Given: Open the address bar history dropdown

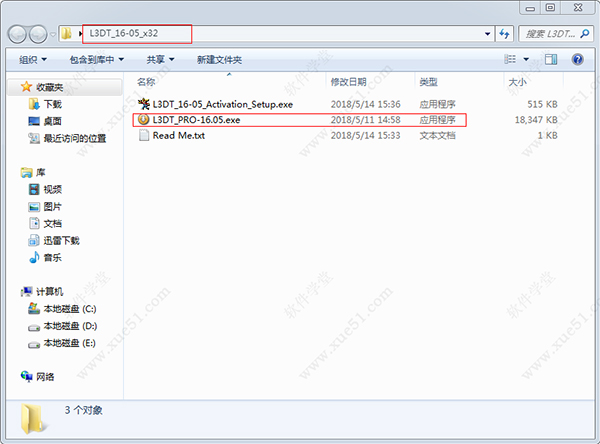Looking at the screenshot, I should [x=488, y=34].
